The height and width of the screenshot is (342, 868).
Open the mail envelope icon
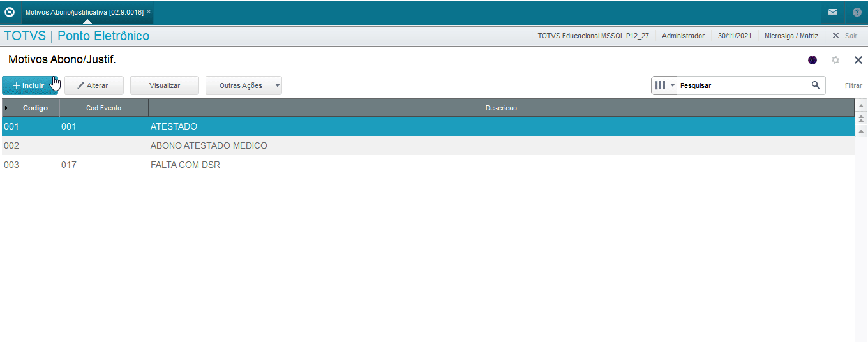pyautogui.click(x=833, y=12)
